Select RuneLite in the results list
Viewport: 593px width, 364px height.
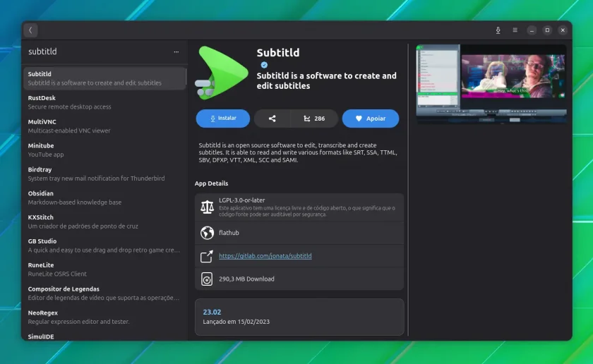tap(104, 269)
